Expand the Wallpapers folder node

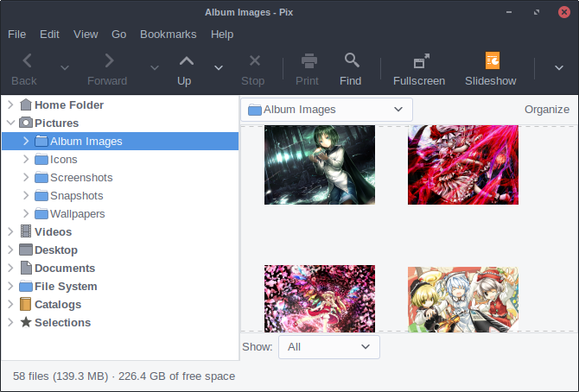coord(26,213)
